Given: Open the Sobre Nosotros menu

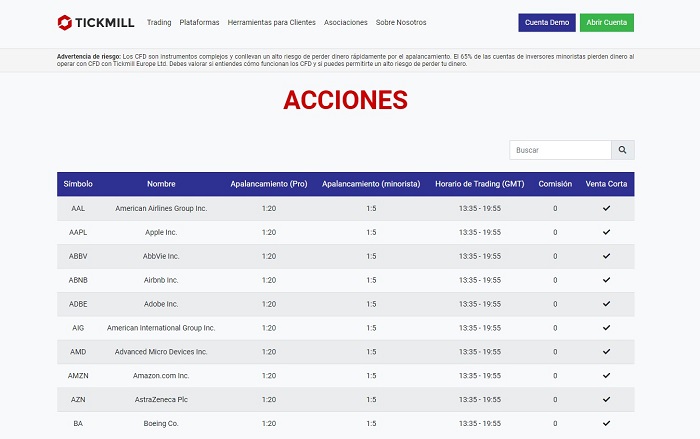Looking at the screenshot, I should tap(401, 22).
